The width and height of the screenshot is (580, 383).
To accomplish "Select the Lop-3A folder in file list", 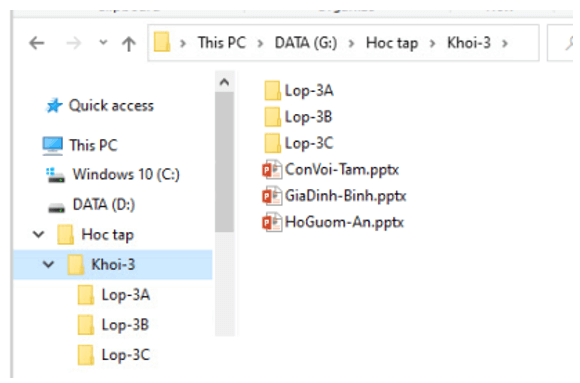I will click(299, 91).
